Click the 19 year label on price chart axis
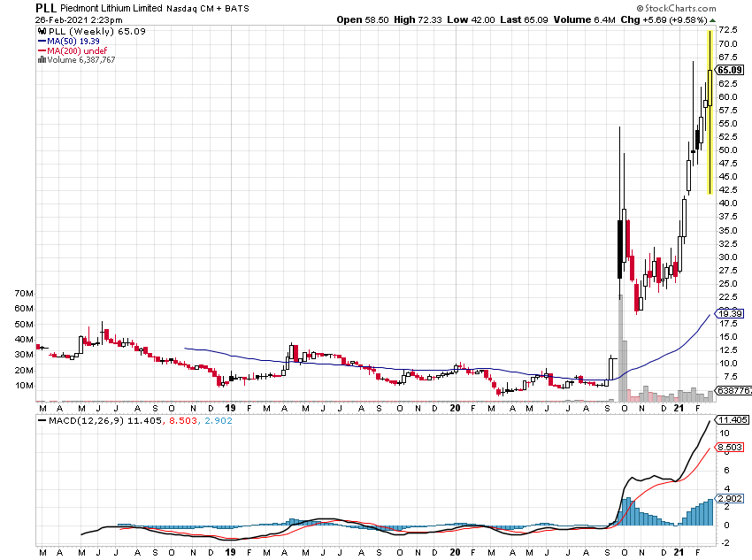This screenshot has width=752, height=560. tap(231, 408)
